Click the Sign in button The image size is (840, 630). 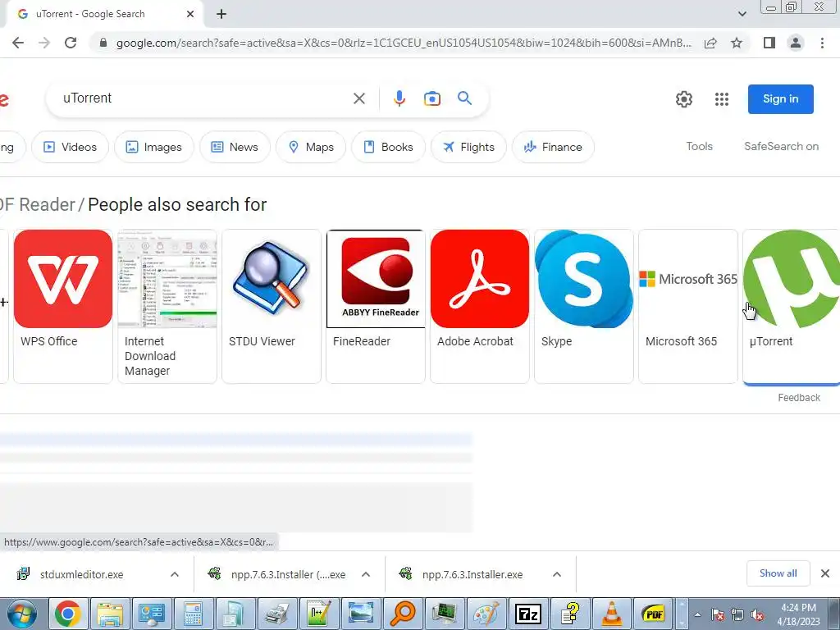(781, 99)
